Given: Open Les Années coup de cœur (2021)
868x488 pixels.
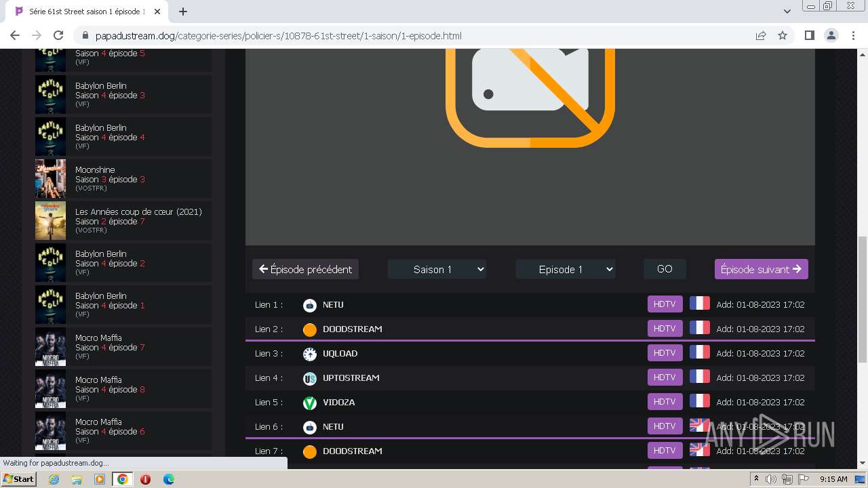Looking at the screenshot, I should click(123, 221).
